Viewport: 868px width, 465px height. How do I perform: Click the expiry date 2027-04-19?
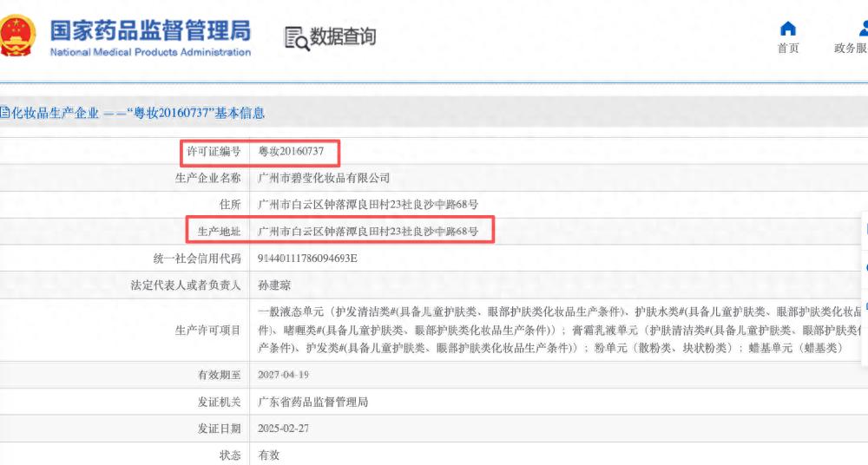coord(284,375)
